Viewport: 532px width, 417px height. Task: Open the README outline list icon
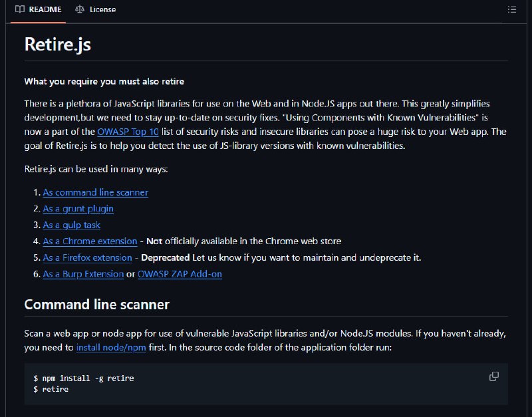pyautogui.click(x=511, y=9)
